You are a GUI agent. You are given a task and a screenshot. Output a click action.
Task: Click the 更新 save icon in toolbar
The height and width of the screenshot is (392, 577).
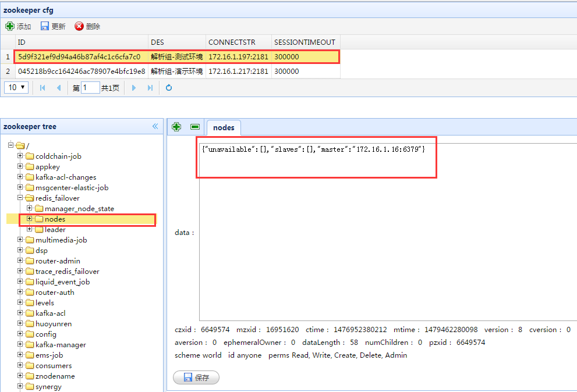tap(44, 26)
